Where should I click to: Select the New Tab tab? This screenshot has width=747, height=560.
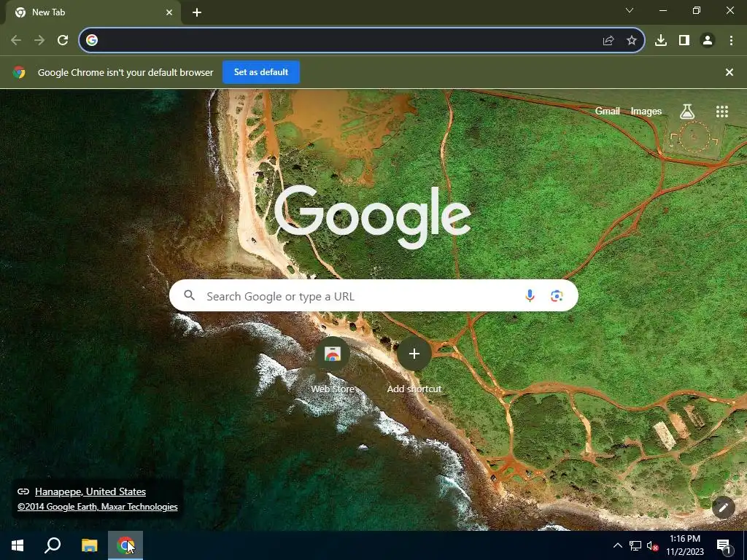pyautogui.click(x=93, y=12)
